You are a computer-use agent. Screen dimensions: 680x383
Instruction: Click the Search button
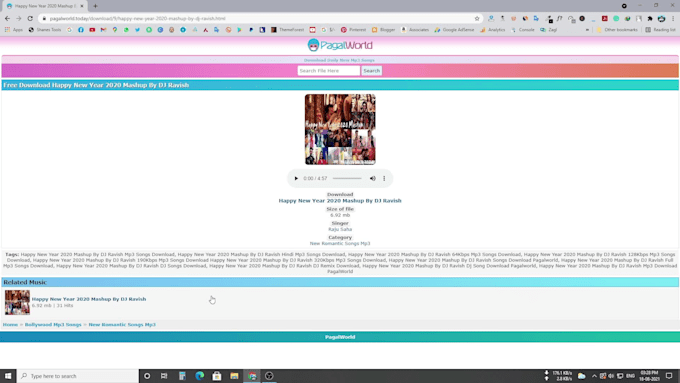[x=372, y=71]
